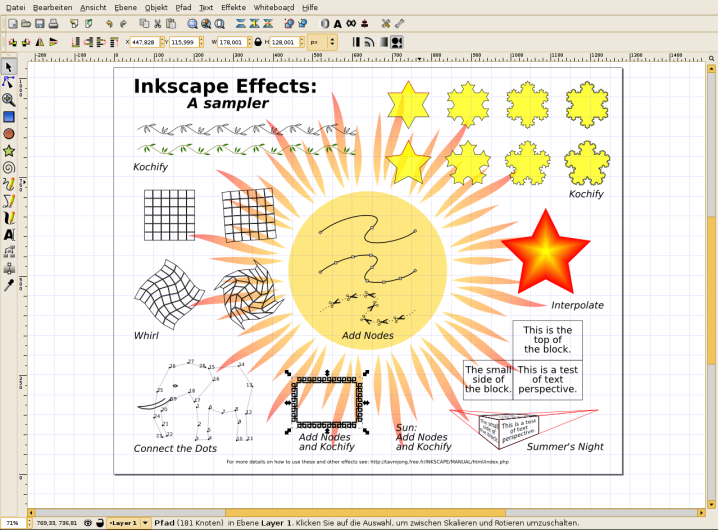Toggle Layer 1 visibility eye
The height and width of the screenshot is (530, 718).
tap(88, 523)
